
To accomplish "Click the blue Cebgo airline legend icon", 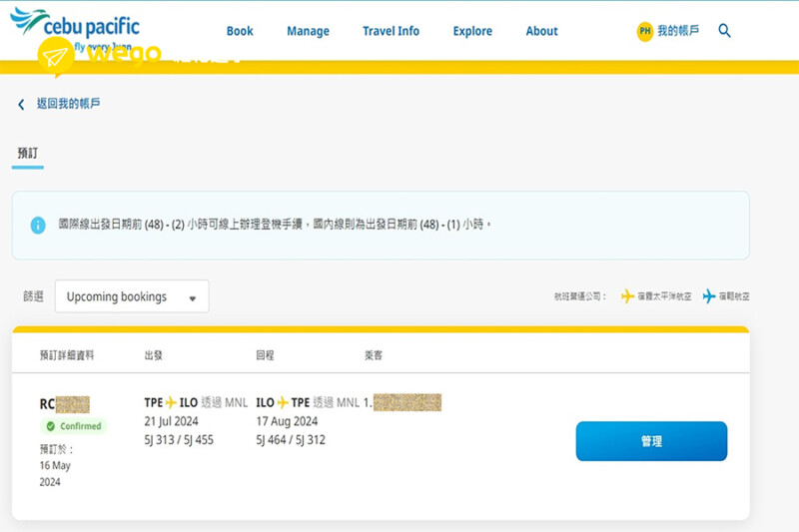I will pos(709,296).
